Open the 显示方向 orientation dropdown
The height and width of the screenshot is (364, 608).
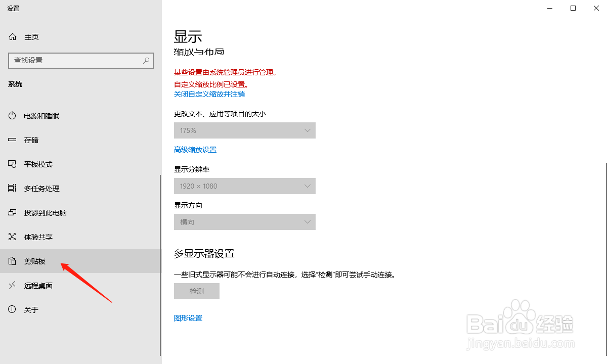tap(245, 222)
